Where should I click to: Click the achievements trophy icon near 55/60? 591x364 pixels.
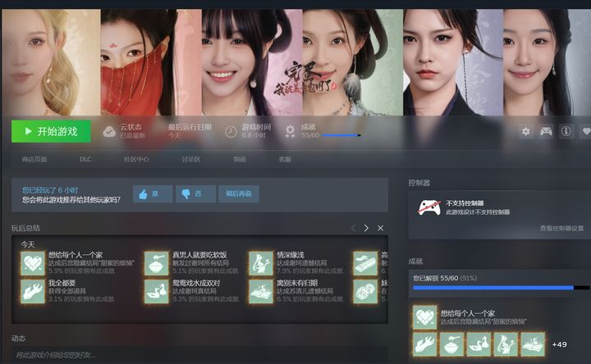[x=290, y=131]
